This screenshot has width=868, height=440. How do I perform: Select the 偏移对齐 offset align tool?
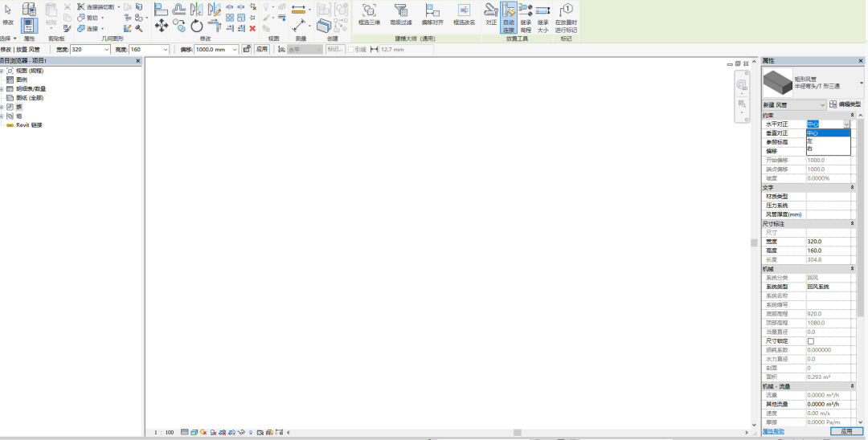pos(432,14)
